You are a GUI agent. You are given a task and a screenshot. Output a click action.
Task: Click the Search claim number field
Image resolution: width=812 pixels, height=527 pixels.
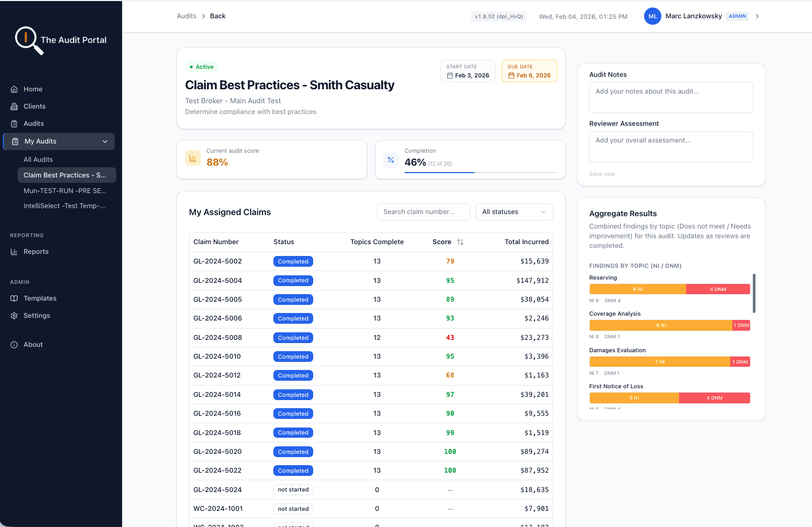tap(423, 212)
